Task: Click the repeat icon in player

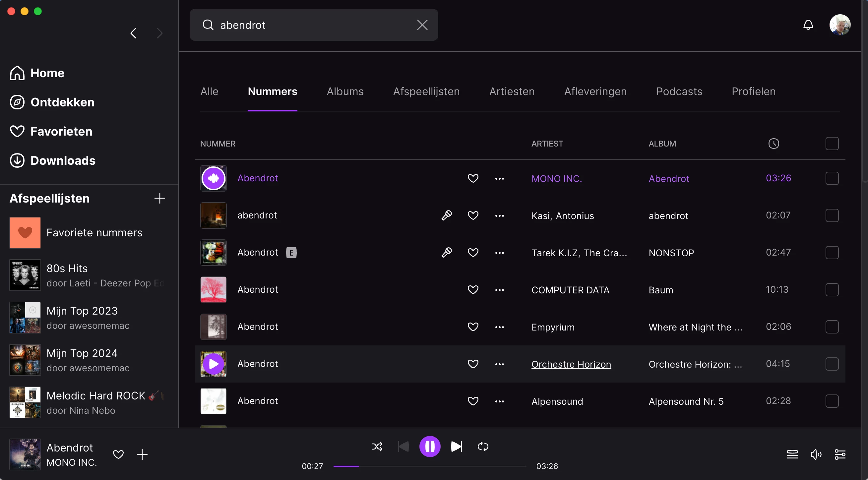Action: click(483, 447)
